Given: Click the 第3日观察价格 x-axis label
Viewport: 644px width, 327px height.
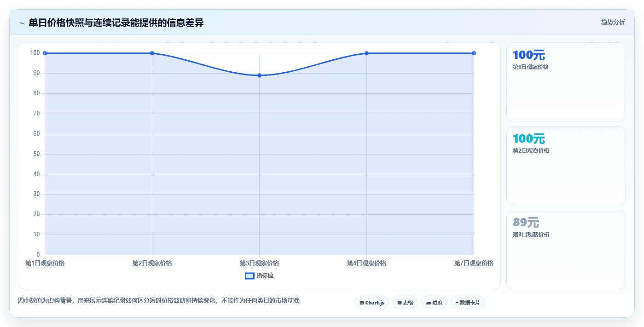Looking at the screenshot, I should pyautogui.click(x=259, y=264).
